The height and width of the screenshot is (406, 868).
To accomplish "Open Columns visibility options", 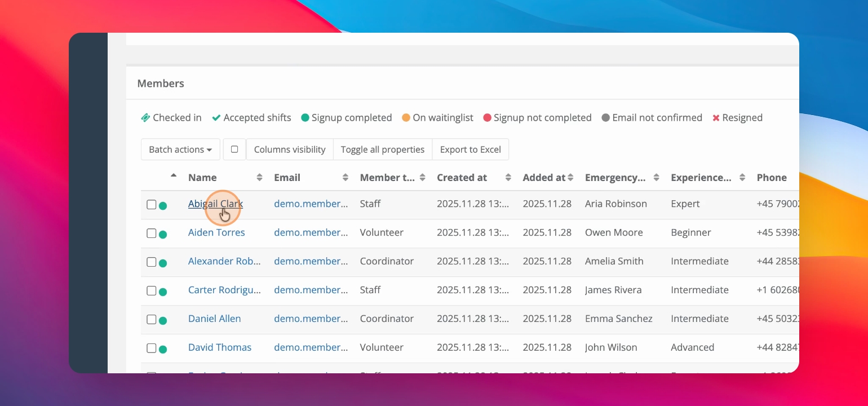I will pos(290,149).
